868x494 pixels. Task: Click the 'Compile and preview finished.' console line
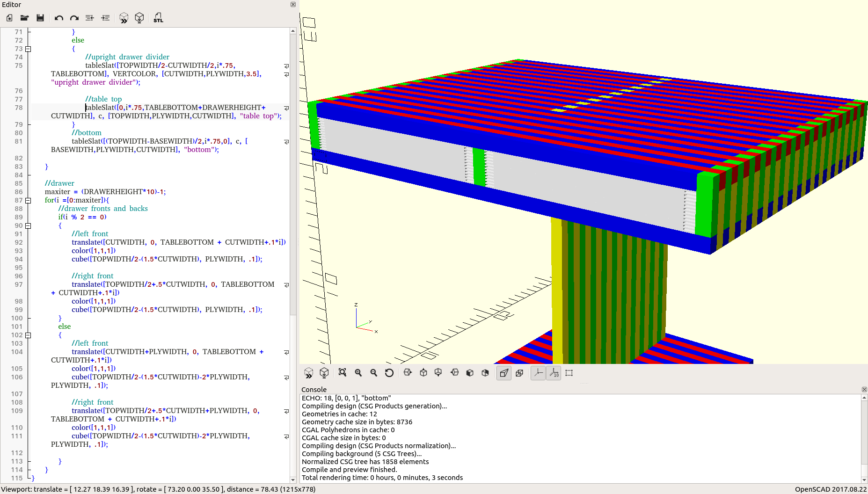tap(349, 470)
